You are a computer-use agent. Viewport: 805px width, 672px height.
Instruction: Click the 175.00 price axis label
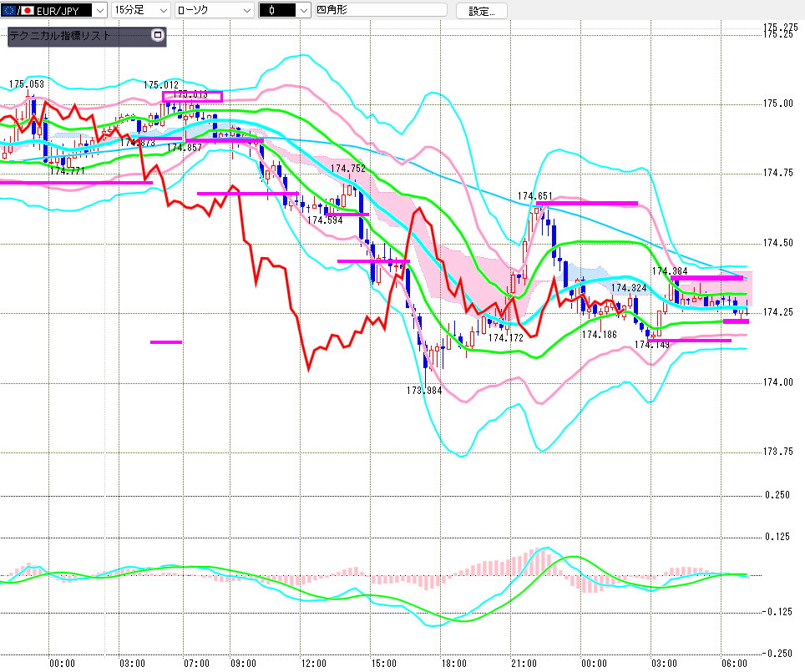tap(777, 104)
